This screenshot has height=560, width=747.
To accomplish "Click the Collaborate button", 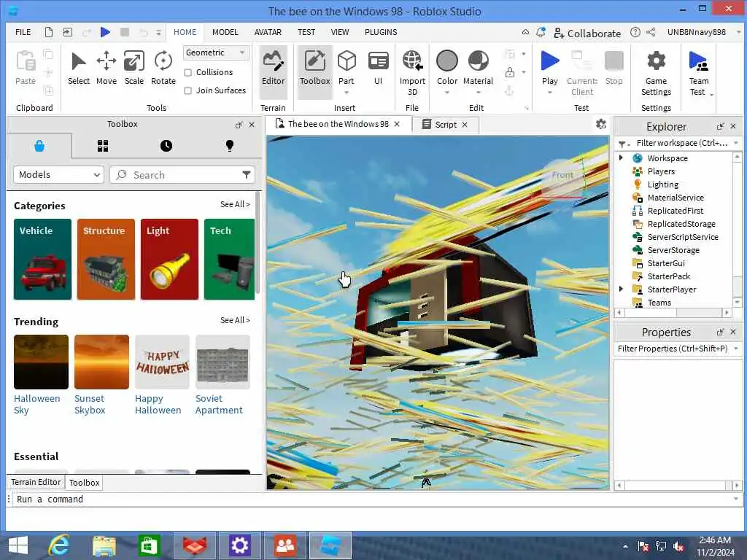I will point(587,34).
